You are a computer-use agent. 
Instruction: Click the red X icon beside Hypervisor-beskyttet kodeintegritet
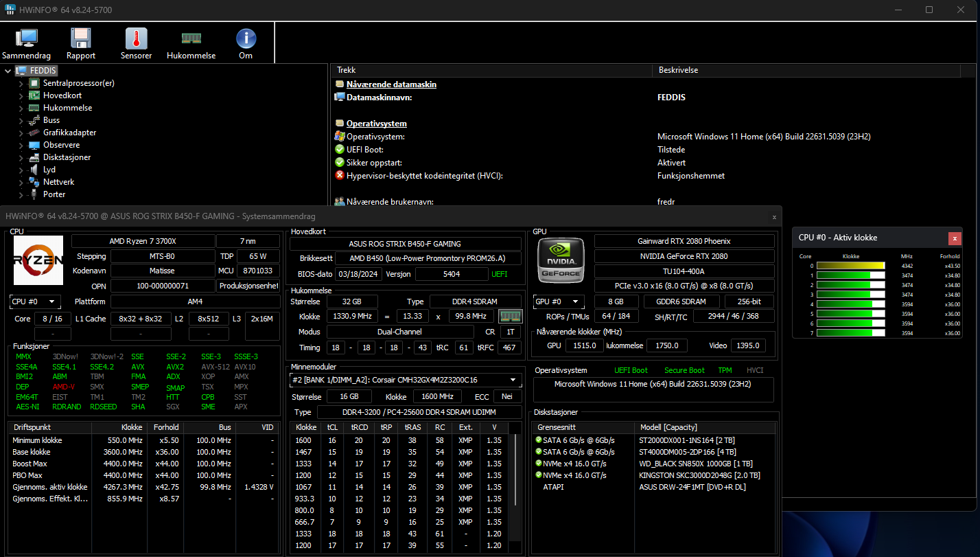339,176
